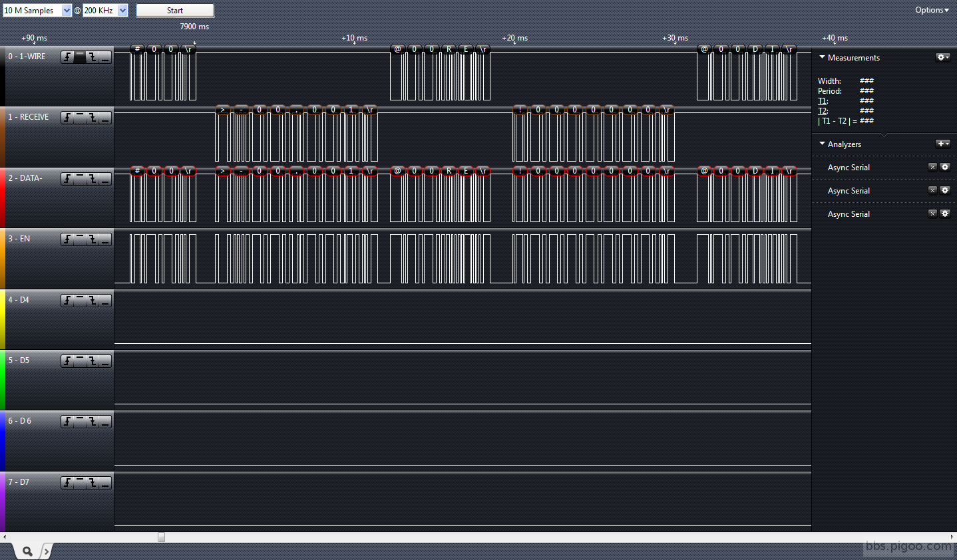Set low level trigger on 4 - D4
The height and width of the screenshot is (560, 957).
pos(105,301)
